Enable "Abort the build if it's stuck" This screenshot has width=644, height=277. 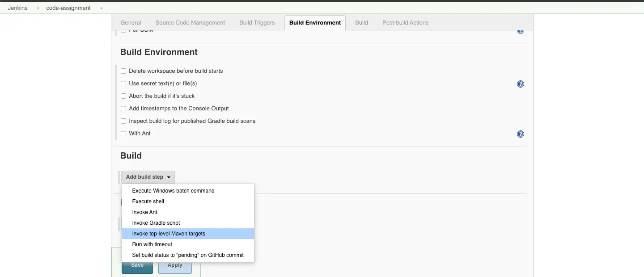(x=123, y=96)
